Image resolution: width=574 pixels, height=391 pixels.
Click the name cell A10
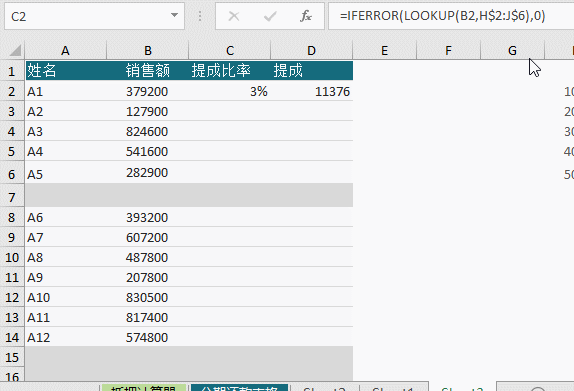tap(66, 297)
